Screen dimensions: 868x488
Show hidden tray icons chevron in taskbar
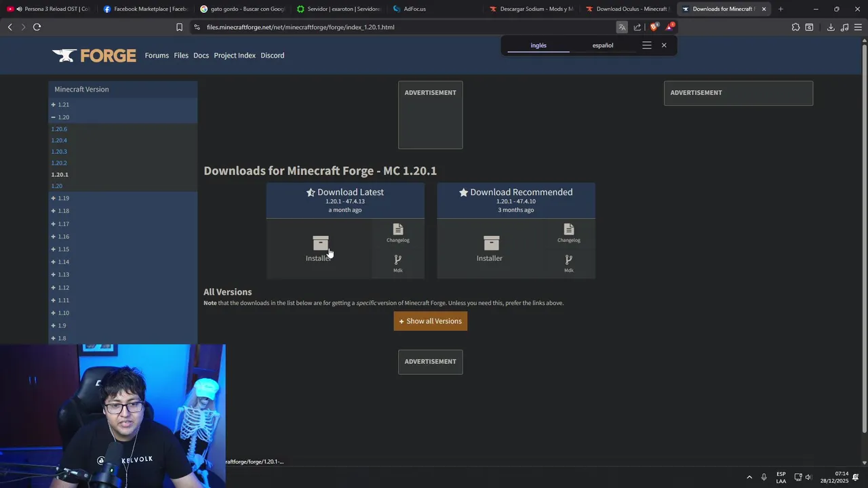click(749, 477)
